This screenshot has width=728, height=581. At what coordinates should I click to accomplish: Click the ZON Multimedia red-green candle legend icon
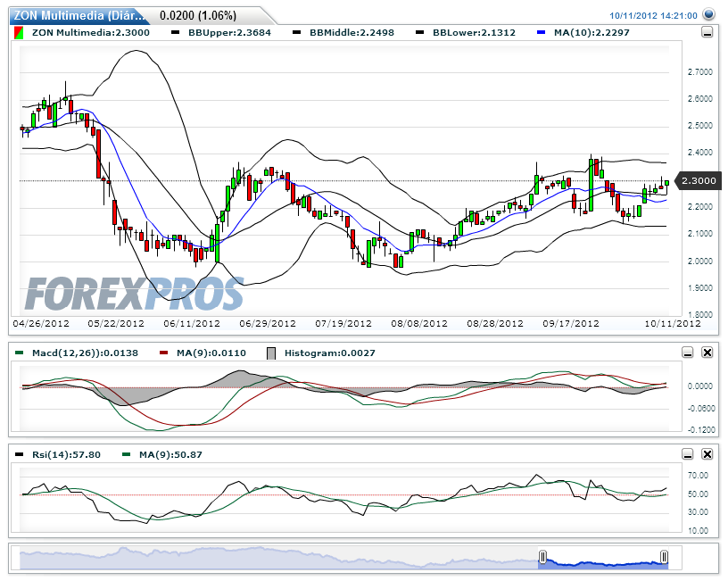pos(19,33)
